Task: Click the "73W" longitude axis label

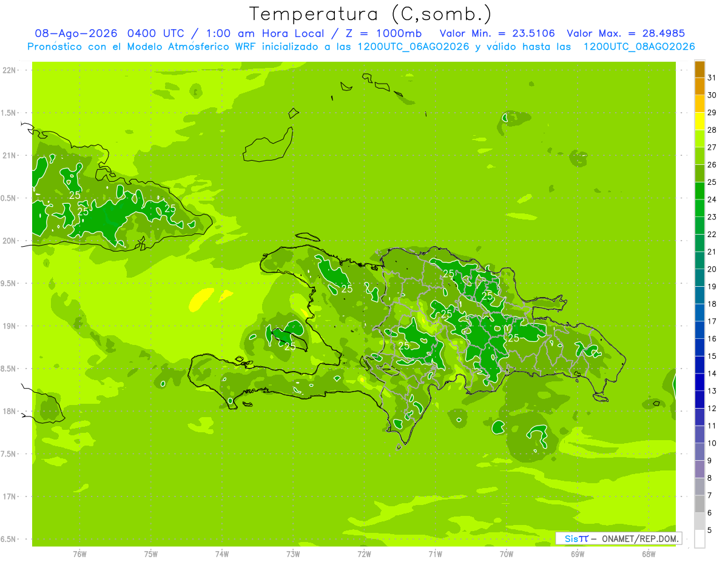Action: pos(293,554)
